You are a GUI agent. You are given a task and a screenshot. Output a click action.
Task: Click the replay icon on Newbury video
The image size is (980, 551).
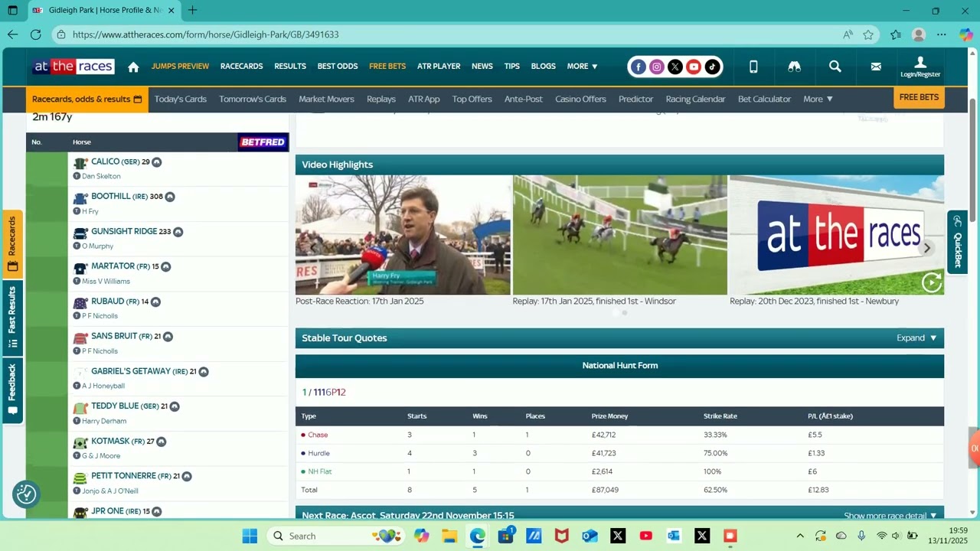pyautogui.click(x=932, y=282)
